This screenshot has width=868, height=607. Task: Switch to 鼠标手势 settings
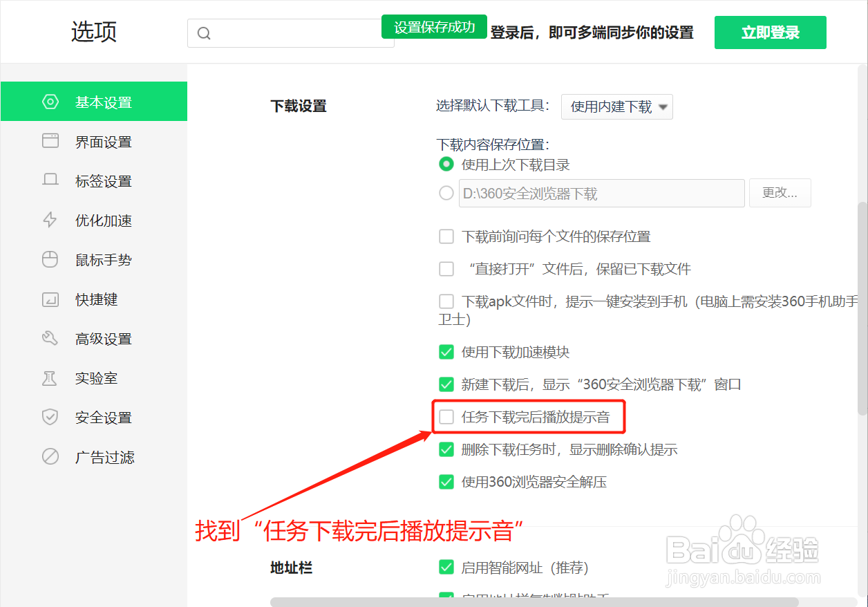94,260
